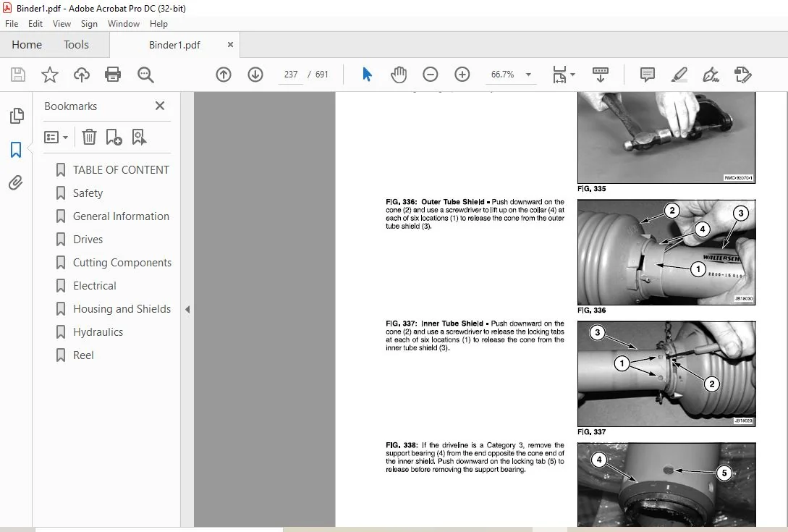
Task: Click the fit page scrolling icon
Action: [x=559, y=75]
